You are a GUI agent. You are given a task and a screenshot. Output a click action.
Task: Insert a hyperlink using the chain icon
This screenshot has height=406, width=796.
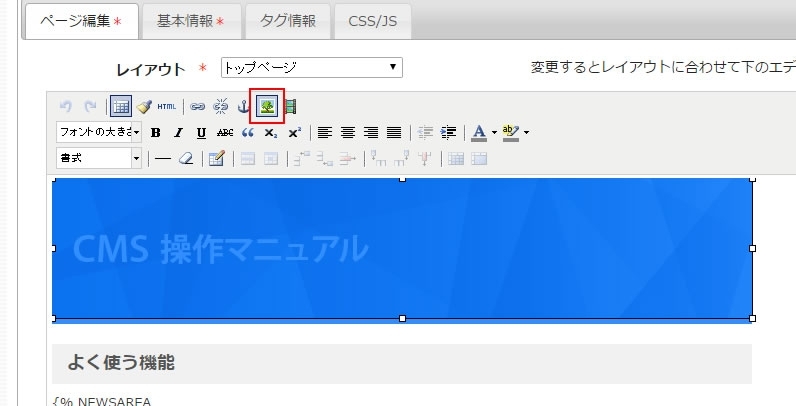point(197,107)
